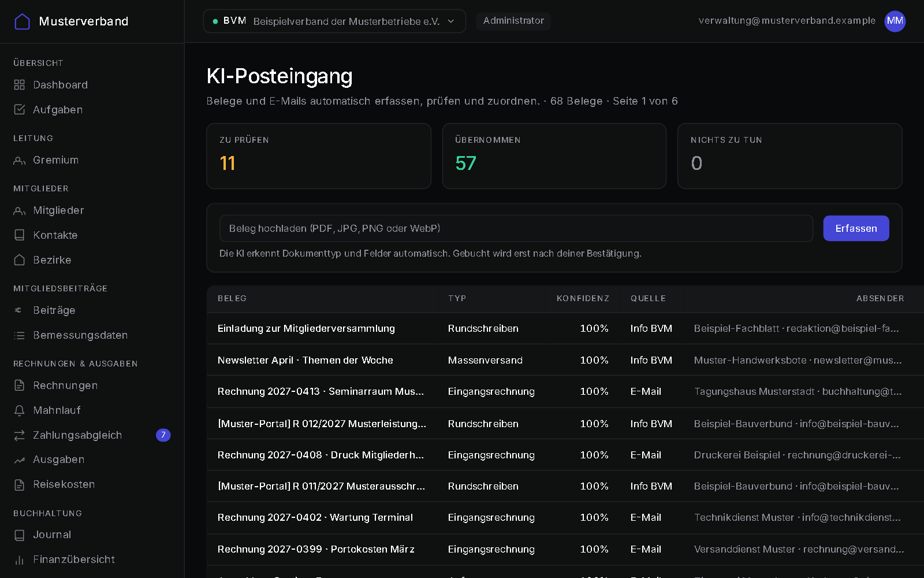Click the Administrator role badge
Image resolution: width=924 pixels, height=578 pixels.
click(x=513, y=21)
